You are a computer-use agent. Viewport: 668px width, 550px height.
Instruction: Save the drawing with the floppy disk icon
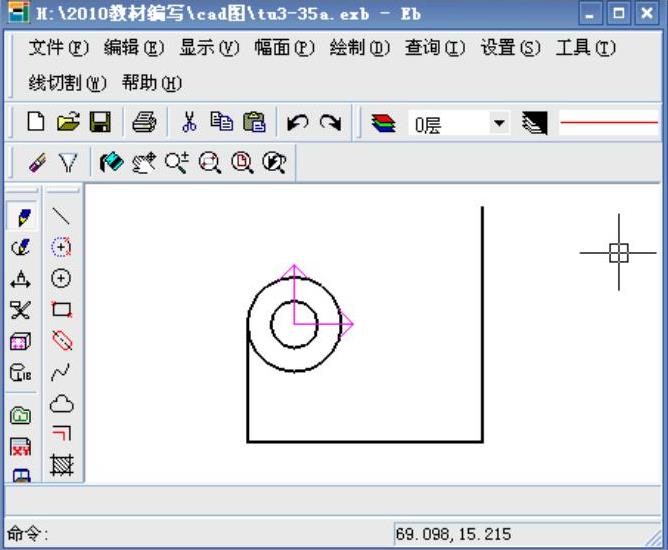100,122
